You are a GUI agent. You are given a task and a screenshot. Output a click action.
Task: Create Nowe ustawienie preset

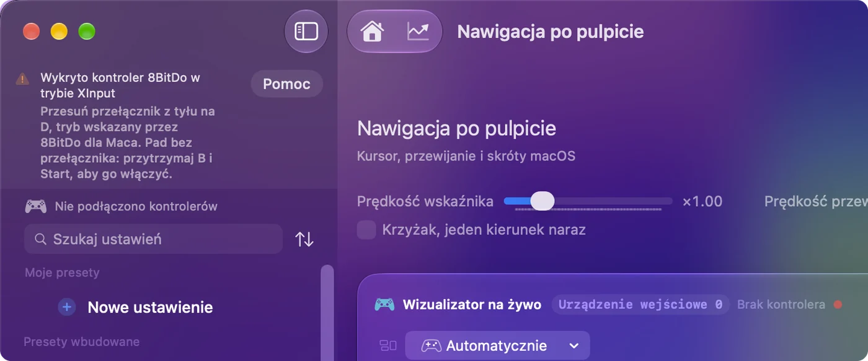(x=150, y=307)
